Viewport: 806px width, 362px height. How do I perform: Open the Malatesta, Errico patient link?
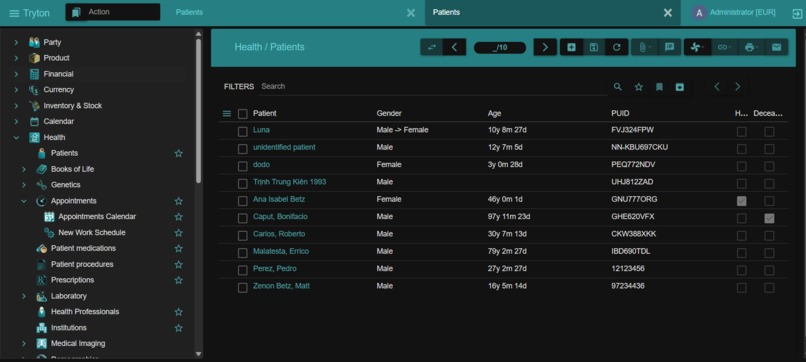coord(281,251)
